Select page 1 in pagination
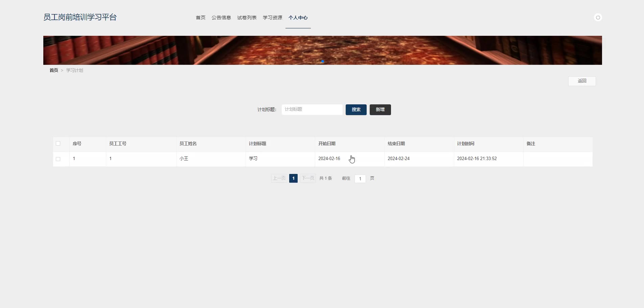Image resolution: width=644 pixels, height=308 pixels. pos(293,178)
